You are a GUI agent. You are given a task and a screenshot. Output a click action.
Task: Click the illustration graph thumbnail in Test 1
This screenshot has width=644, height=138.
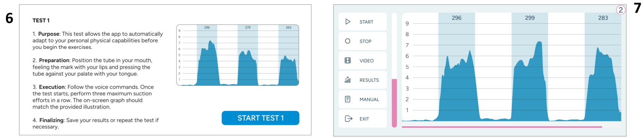(x=238, y=55)
